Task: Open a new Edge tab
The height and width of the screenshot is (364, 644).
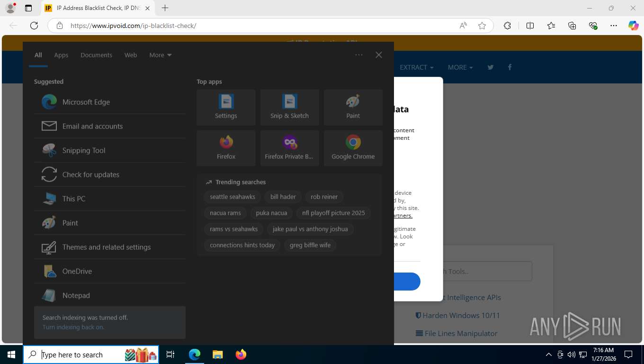Action: pos(165,8)
